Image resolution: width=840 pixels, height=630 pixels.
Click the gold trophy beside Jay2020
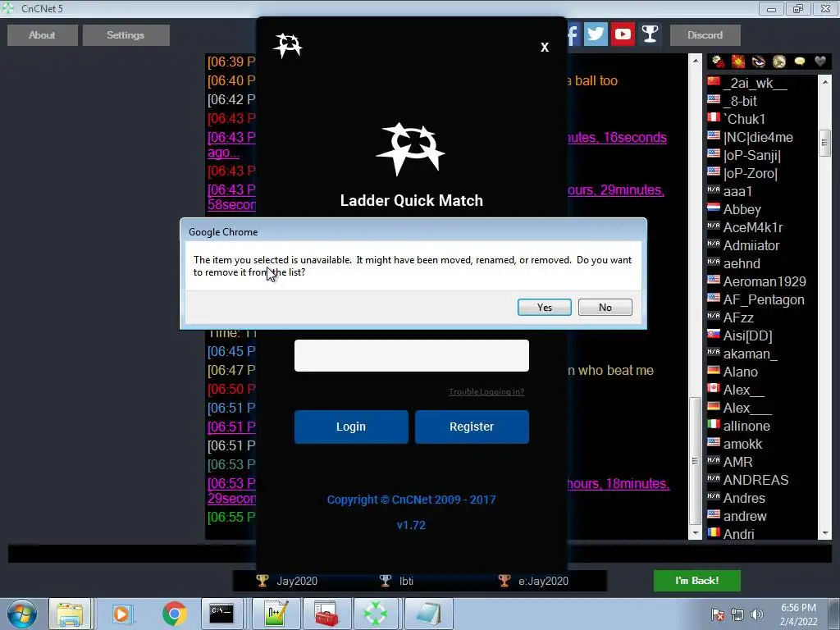(x=262, y=581)
